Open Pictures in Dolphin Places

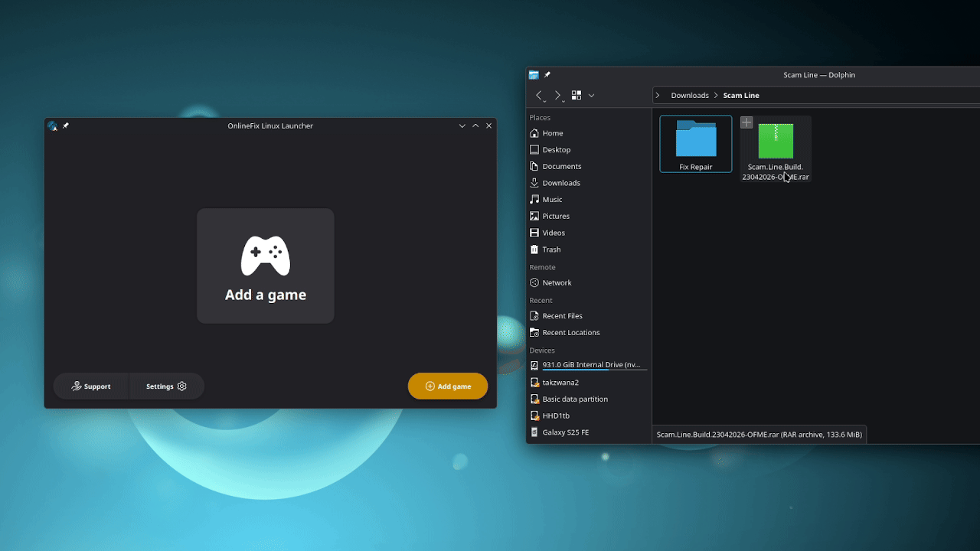pos(588,216)
